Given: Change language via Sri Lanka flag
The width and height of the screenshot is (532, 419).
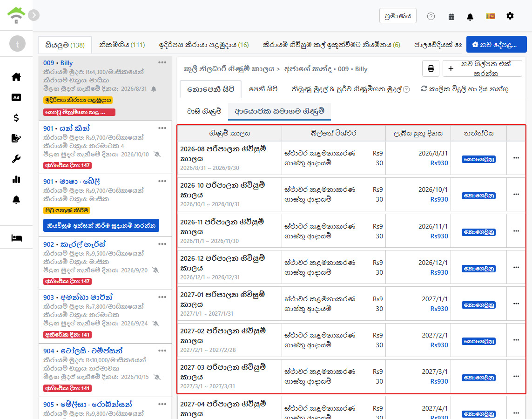Looking at the screenshot, I should coord(490,16).
